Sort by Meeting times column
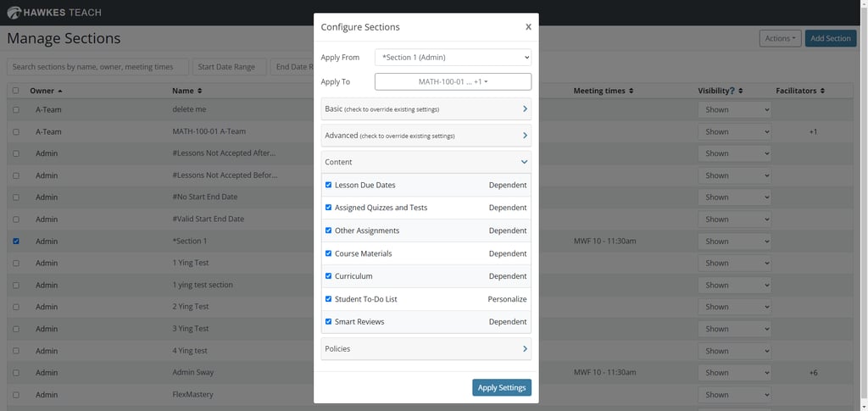This screenshot has height=411, width=868. tap(603, 91)
